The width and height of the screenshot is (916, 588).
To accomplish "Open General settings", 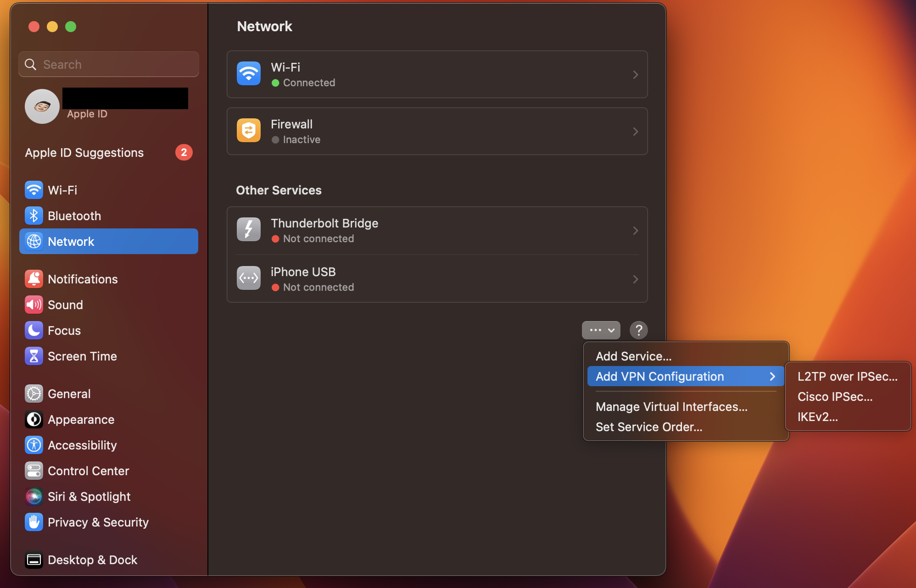I will 109,394.
